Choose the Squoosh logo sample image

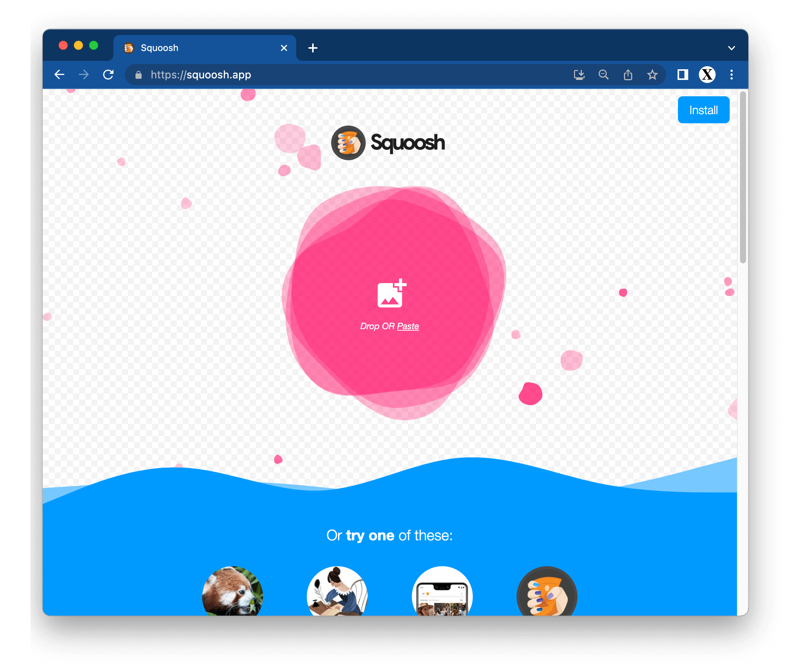pos(547,592)
